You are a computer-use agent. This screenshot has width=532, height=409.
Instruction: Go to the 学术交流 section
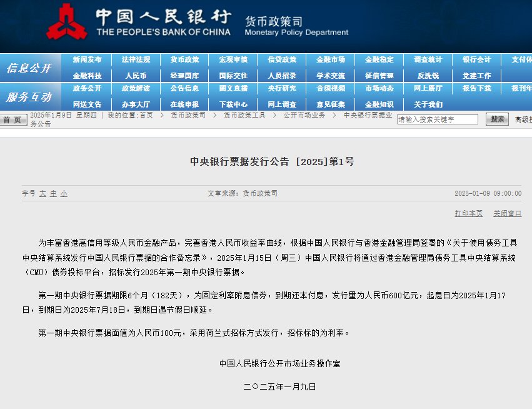pos(331,76)
